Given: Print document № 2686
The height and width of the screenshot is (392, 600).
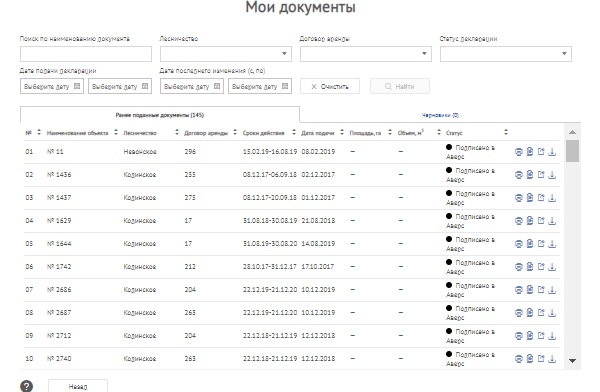Looking at the screenshot, I should [518, 290].
